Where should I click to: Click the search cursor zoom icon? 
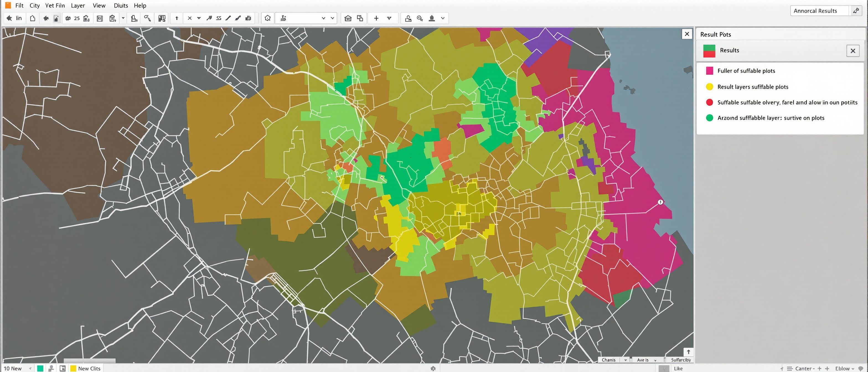[x=420, y=18]
